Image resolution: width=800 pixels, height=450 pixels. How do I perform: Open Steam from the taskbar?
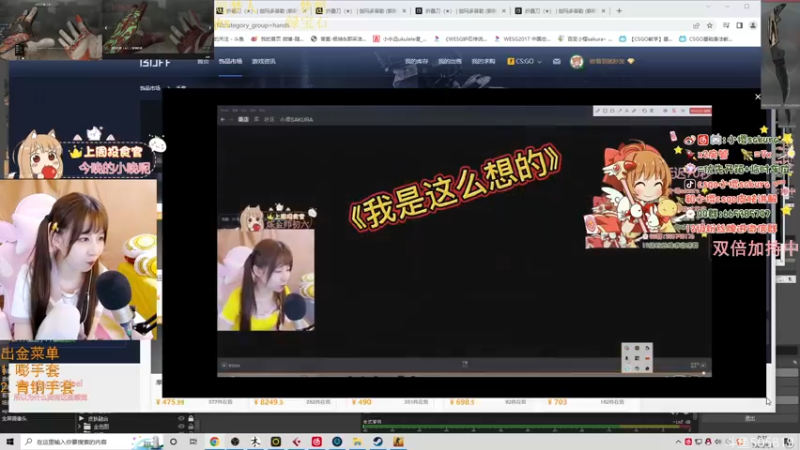[378, 441]
